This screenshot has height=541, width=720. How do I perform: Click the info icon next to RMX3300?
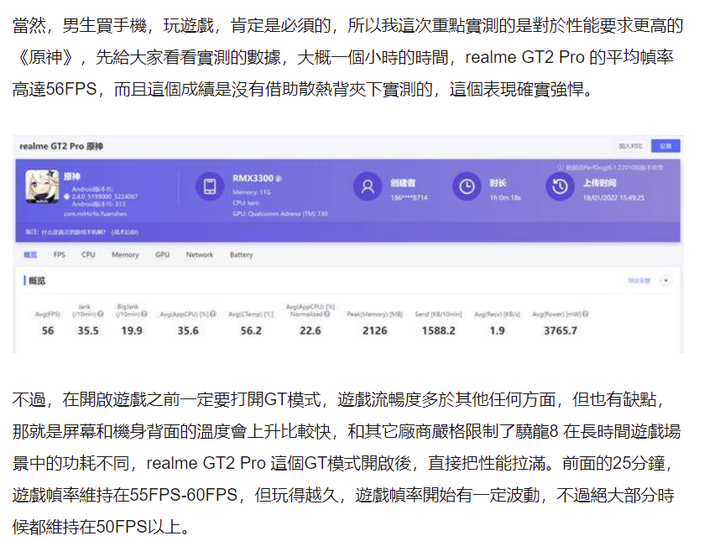pos(279,179)
